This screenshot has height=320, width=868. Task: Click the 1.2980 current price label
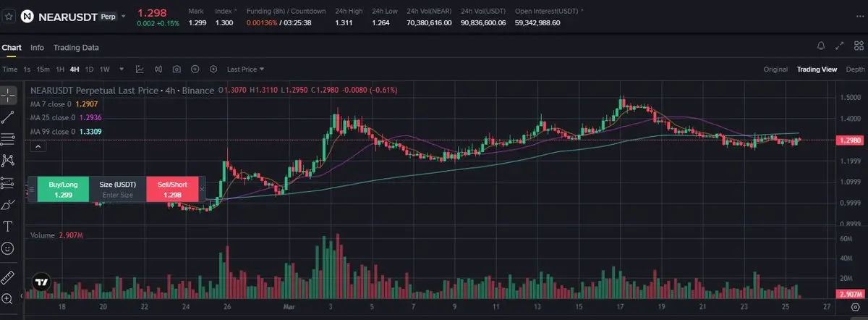[851, 140]
